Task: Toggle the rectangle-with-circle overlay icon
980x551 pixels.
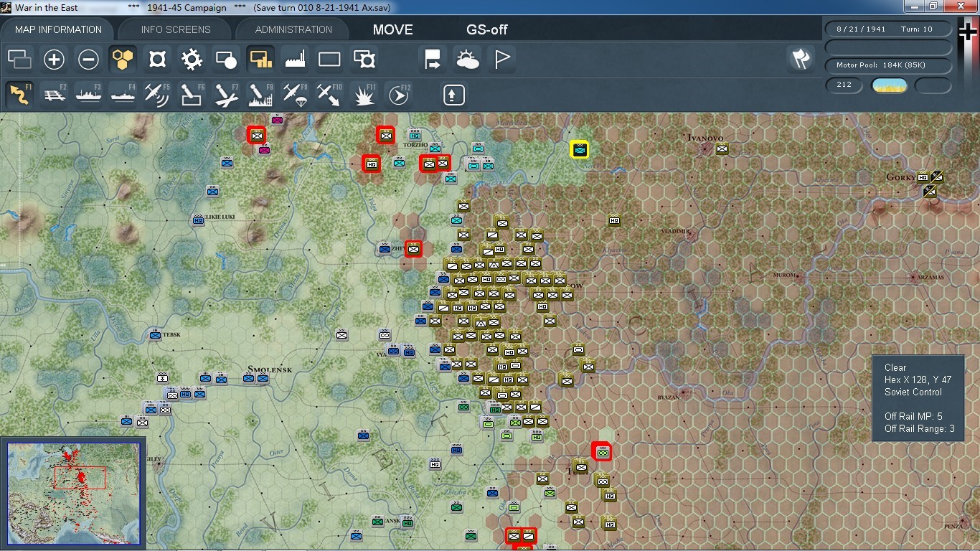Action: (226, 60)
